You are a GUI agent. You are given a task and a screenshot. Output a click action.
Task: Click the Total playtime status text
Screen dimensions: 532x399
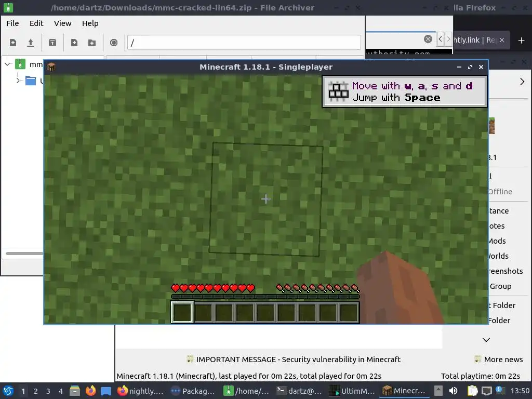click(x=481, y=376)
